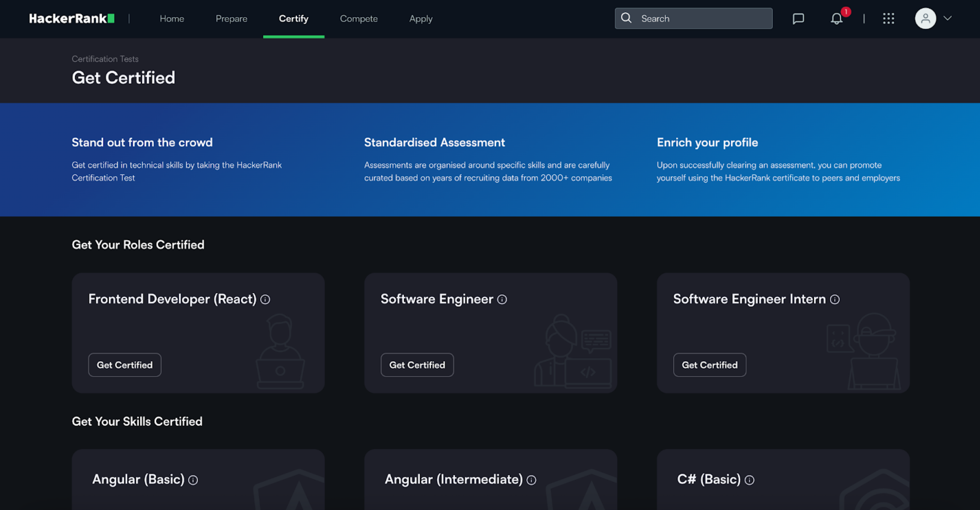This screenshot has width=980, height=510.
Task: Open the notifications bell
Action: click(836, 18)
